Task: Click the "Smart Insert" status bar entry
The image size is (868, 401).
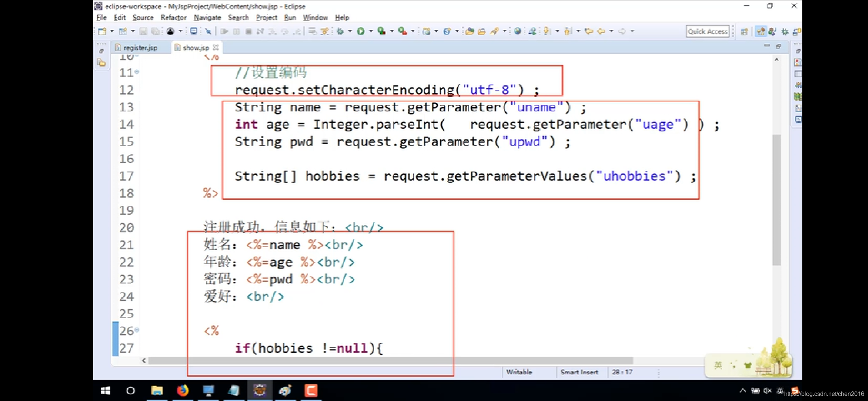Action: tap(579, 372)
